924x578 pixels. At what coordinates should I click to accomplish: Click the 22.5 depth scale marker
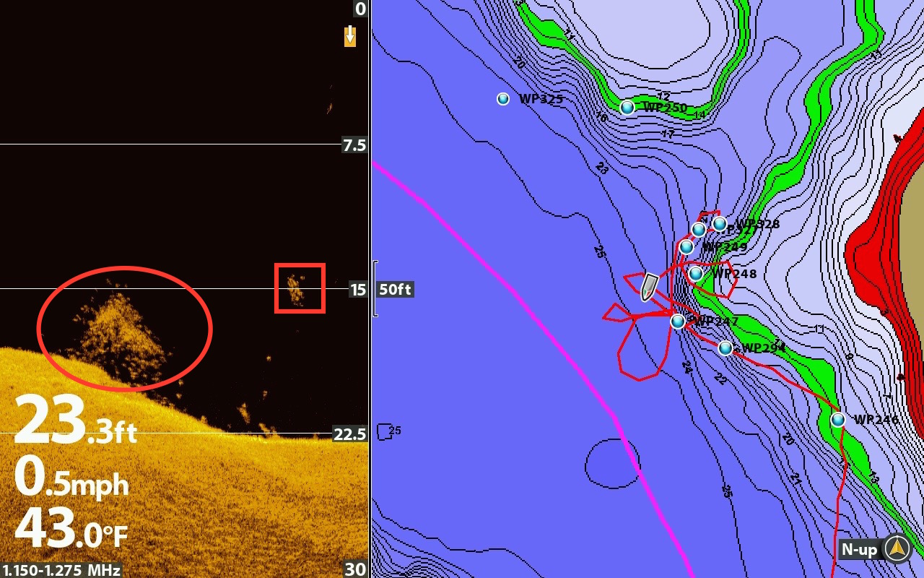click(350, 434)
